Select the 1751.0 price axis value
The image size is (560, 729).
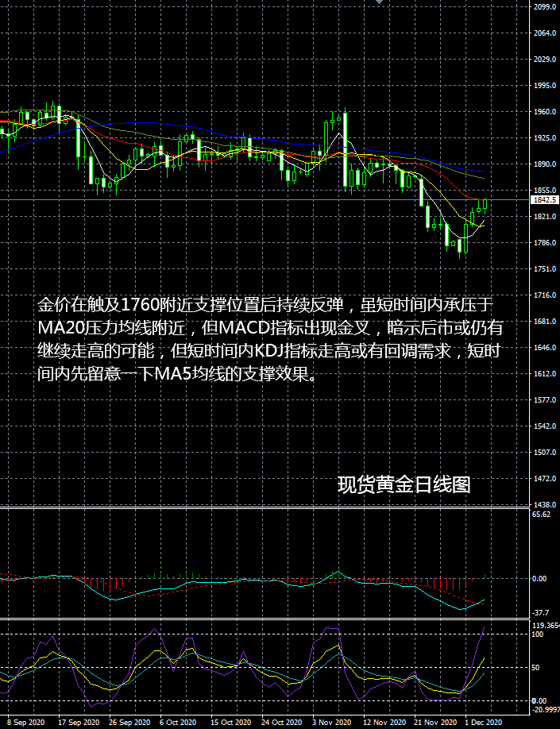tap(545, 268)
